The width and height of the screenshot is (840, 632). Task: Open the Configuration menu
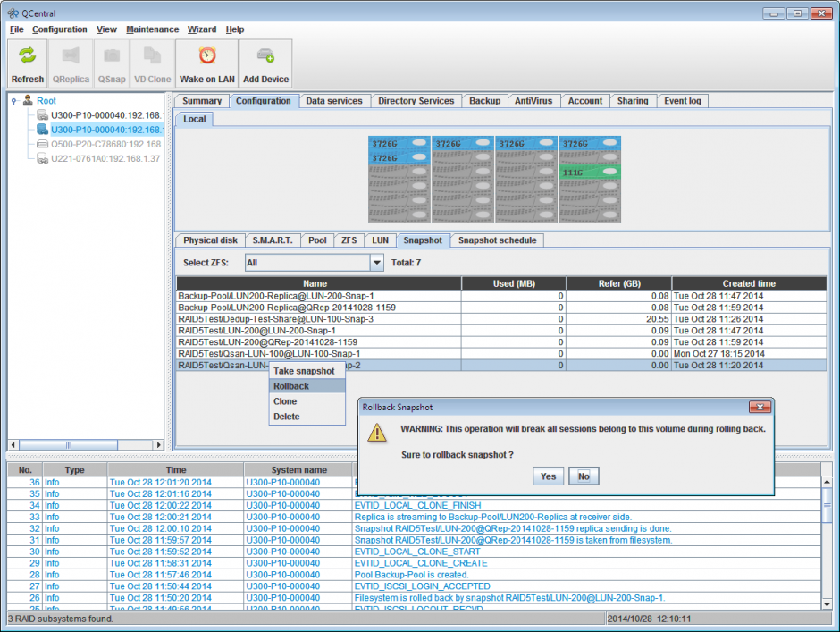[x=60, y=29]
